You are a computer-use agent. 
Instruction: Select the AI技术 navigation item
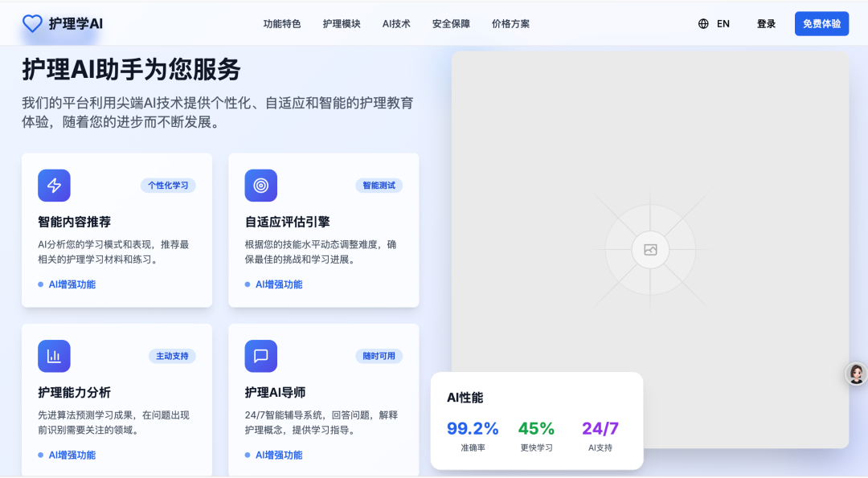[x=396, y=24]
